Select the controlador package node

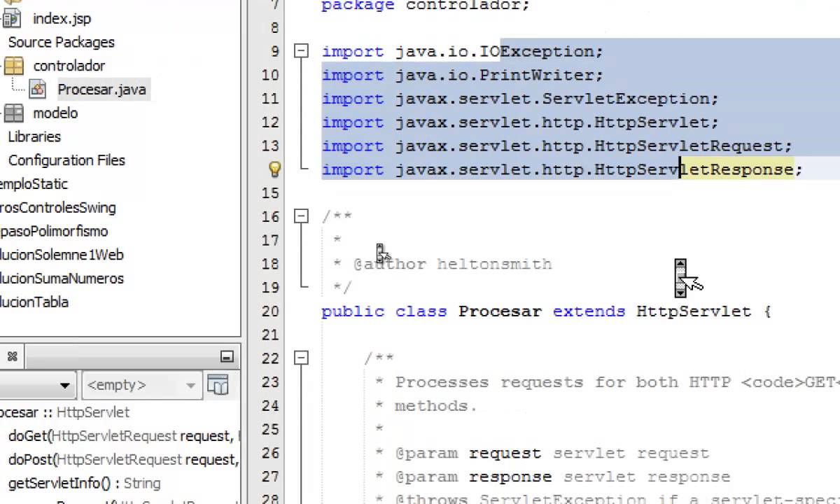[x=69, y=66]
